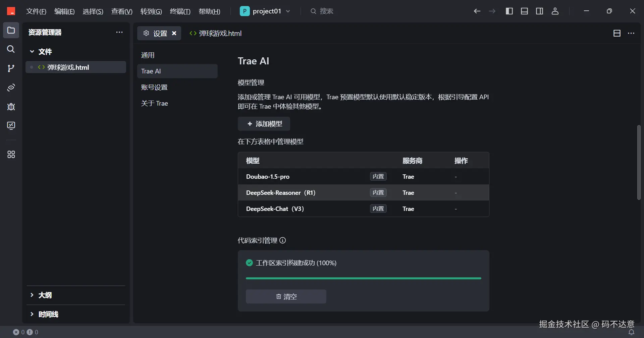This screenshot has width=644, height=338.
Task: Open the 帮助(H) menu
Action: tap(209, 11)
